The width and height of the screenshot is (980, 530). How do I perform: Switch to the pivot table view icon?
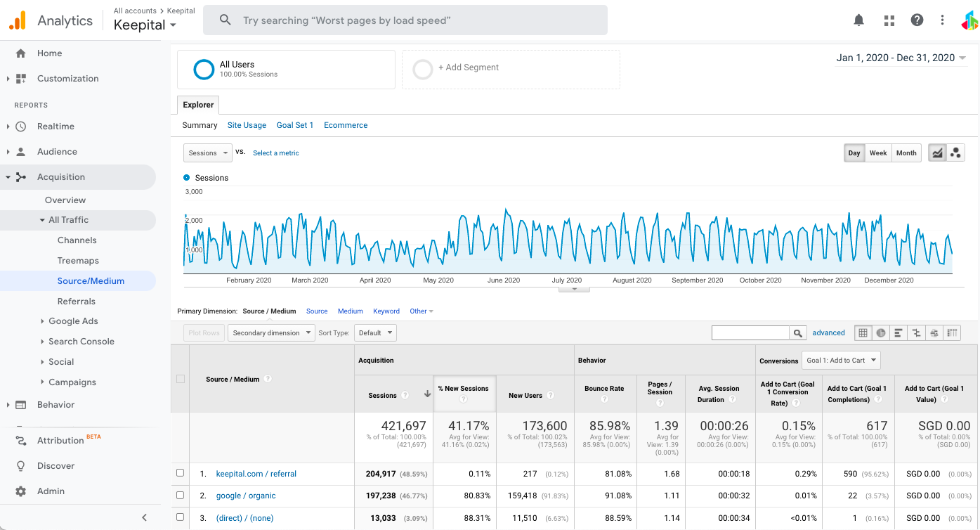[x=952, y=333]
